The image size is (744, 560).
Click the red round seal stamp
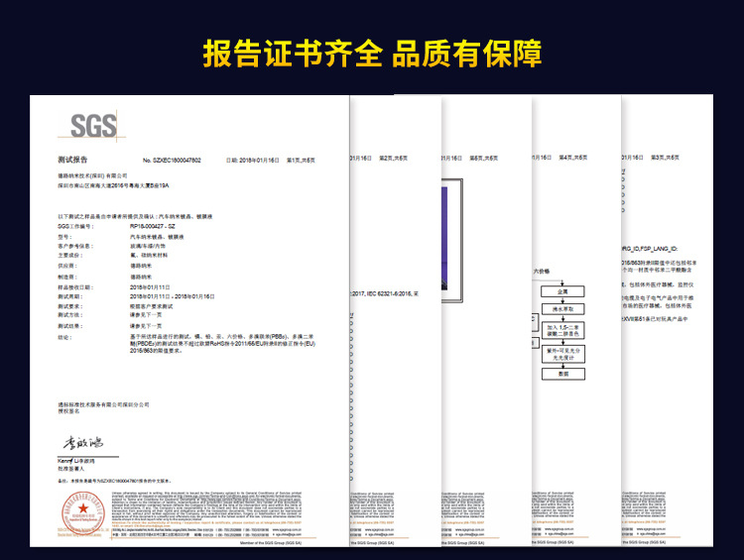83,513
